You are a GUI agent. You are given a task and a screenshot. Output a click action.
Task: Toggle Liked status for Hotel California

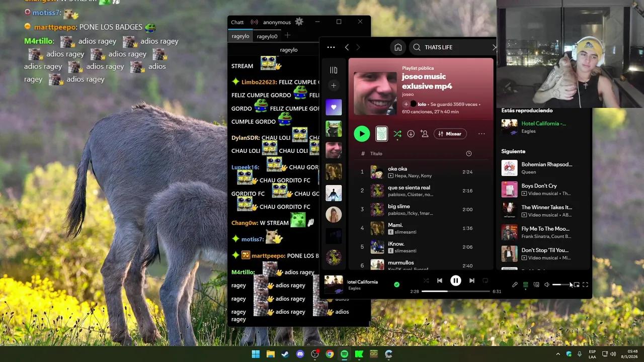(x=396, y=285)
